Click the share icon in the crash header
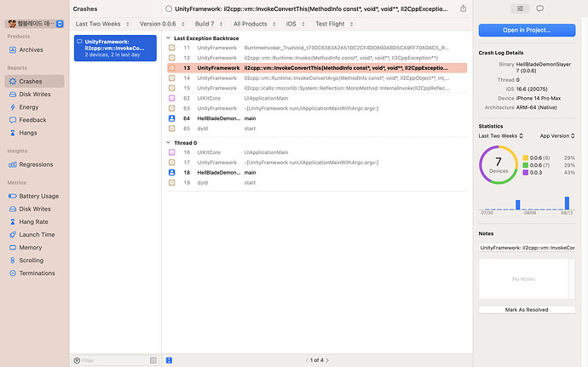588x367 pixels. click(463, 9)
